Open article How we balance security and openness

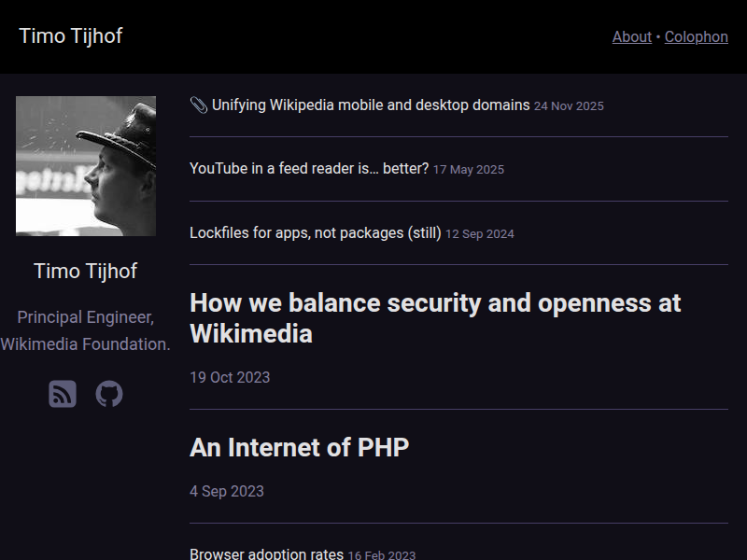435,318
